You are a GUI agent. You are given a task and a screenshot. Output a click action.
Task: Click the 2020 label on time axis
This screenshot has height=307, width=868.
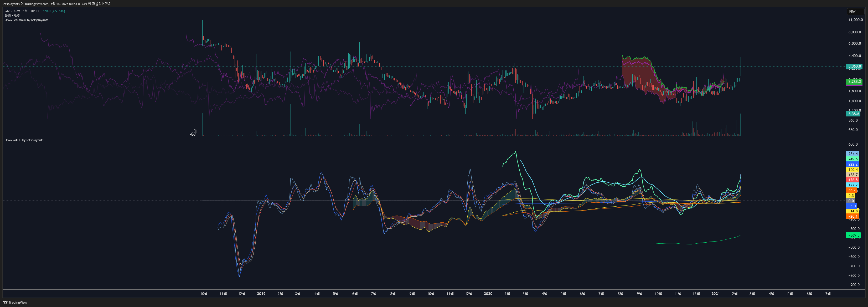[x=488, y=294]
